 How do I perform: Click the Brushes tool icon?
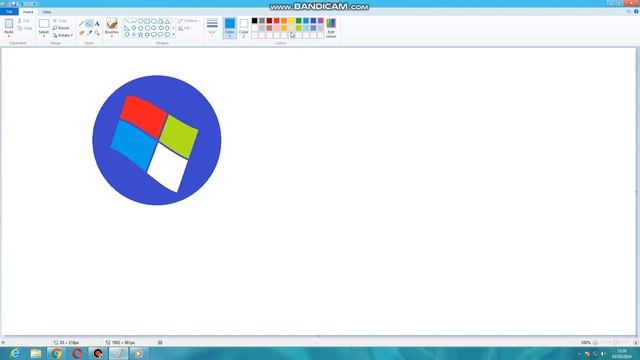111,23
